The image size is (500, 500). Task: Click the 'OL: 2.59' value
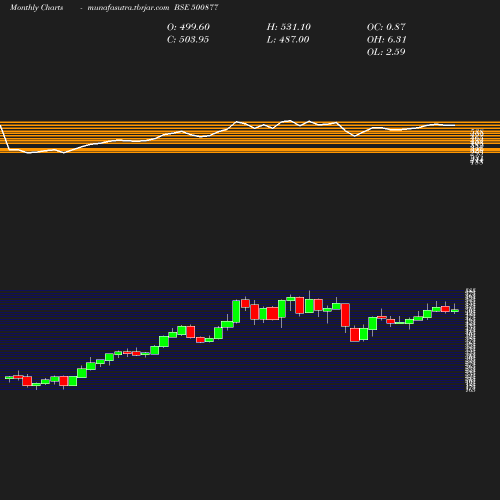386,52
